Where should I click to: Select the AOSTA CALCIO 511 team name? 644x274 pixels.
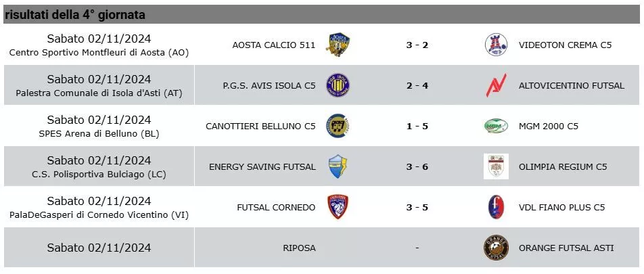274,45
